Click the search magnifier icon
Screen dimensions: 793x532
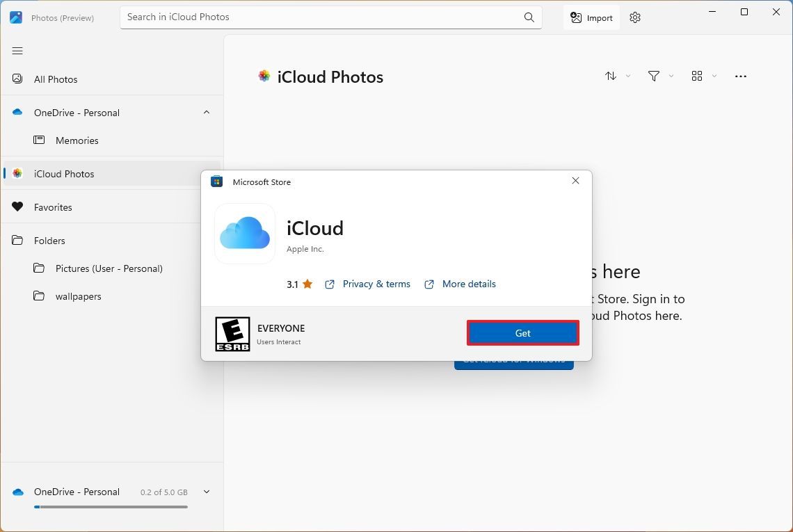pos(529,17)
